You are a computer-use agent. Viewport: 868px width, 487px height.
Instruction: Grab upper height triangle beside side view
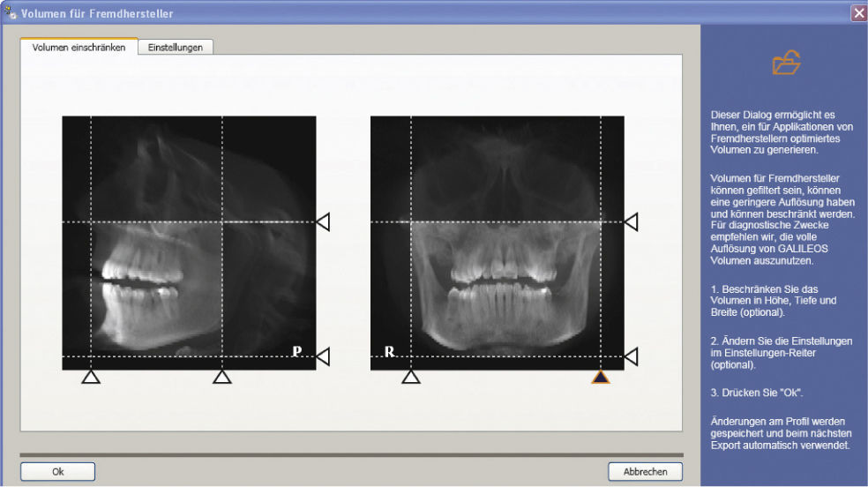323,222
